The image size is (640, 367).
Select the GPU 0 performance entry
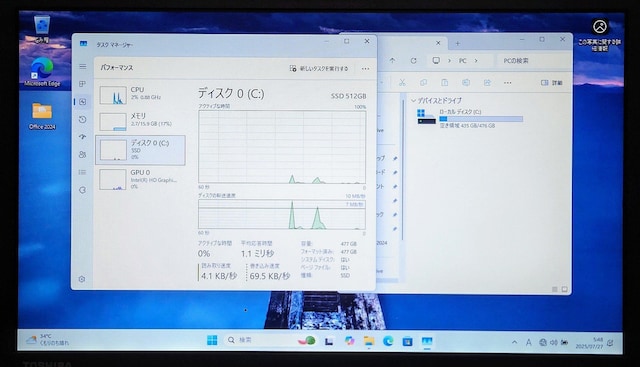141,179
